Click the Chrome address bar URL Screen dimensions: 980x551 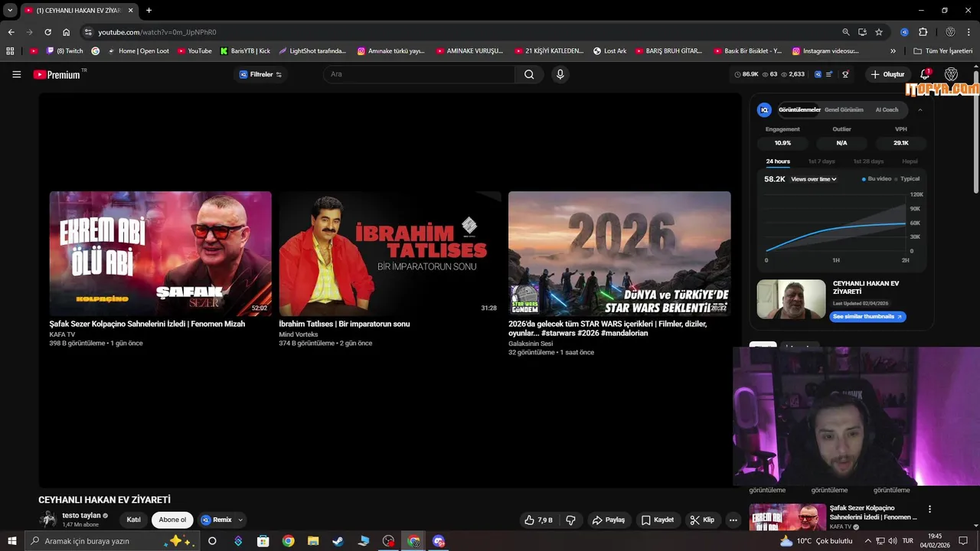coord(157,32)
